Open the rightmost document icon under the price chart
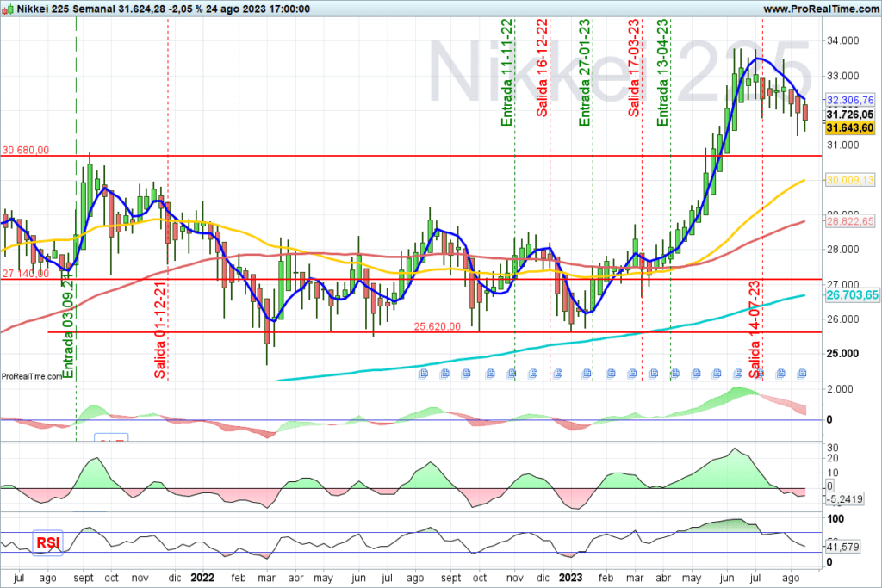This screenshot has height=588, width=882. tap(802, 374)
